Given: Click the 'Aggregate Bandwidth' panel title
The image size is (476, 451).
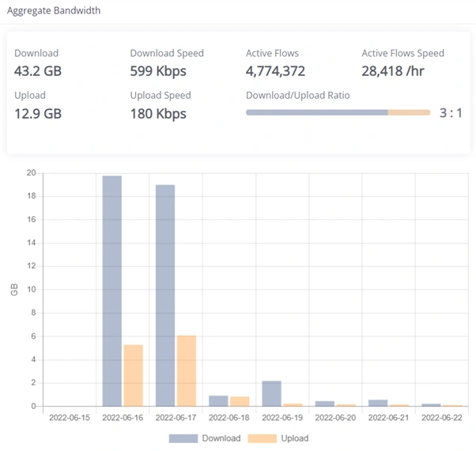Looking at the screenshot, I should [54, 10].
